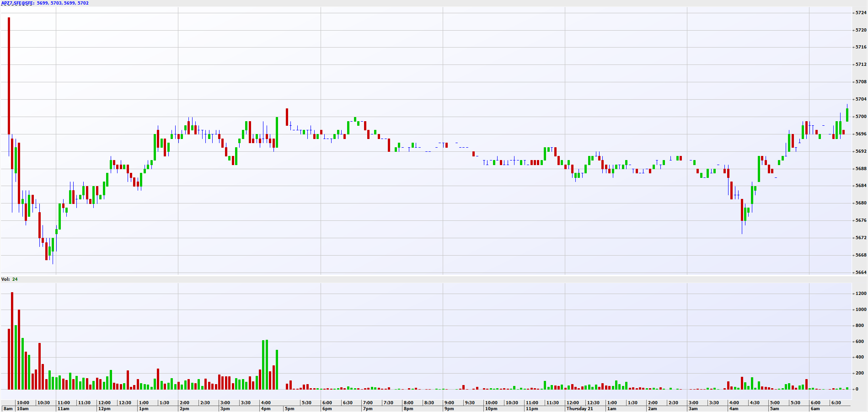The height and width of the screenshot is (412, 868).
Task: Click the 7pm hour label
Action: pyautogui.click(x=368, y=409)
